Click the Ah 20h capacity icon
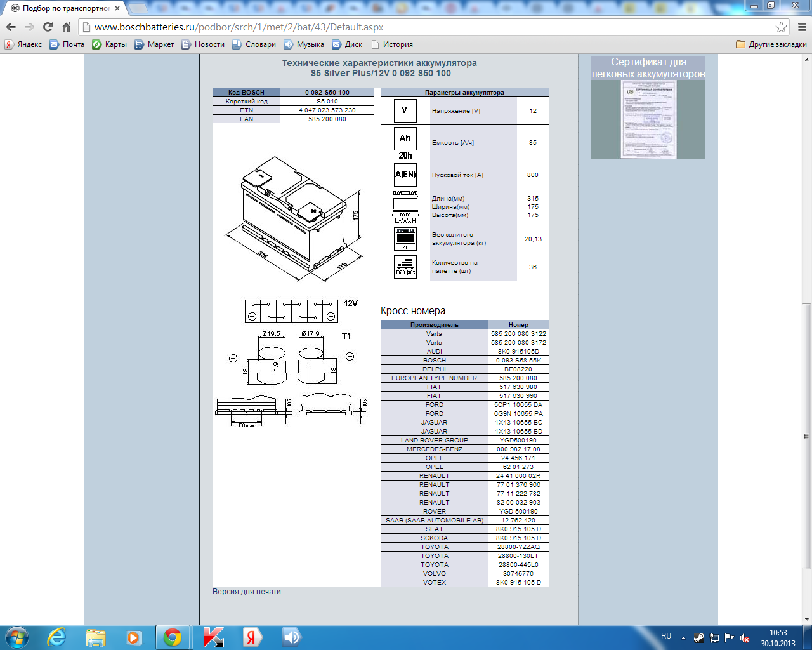812x650 pixels. coord(405,143)
